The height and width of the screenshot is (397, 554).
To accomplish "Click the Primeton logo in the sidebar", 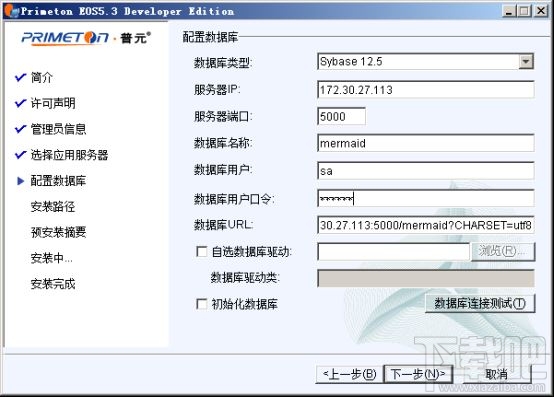I will 86,38.
